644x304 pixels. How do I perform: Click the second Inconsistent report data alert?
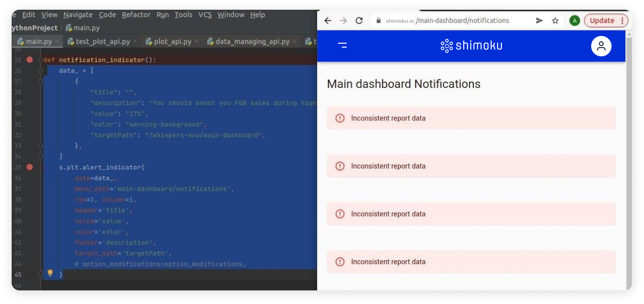[471, 166]
